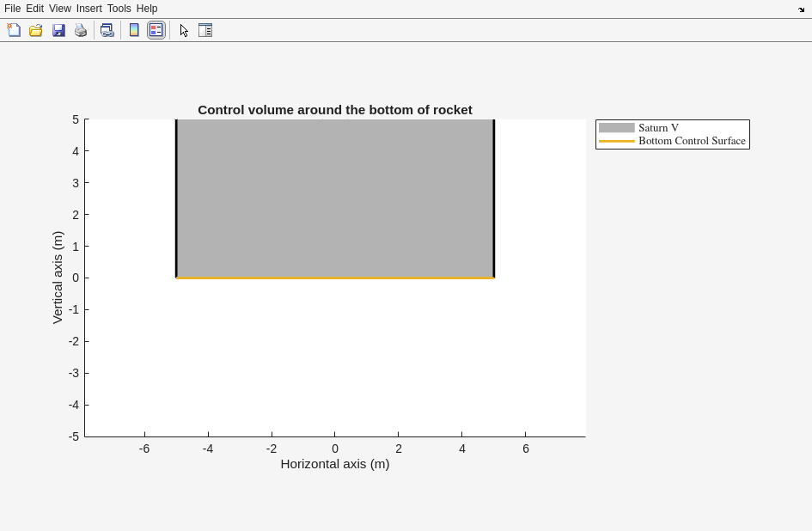Save the figure using the floppy disk icon
Viewport: 812px width, 531px height.
(x=58, y=30)
